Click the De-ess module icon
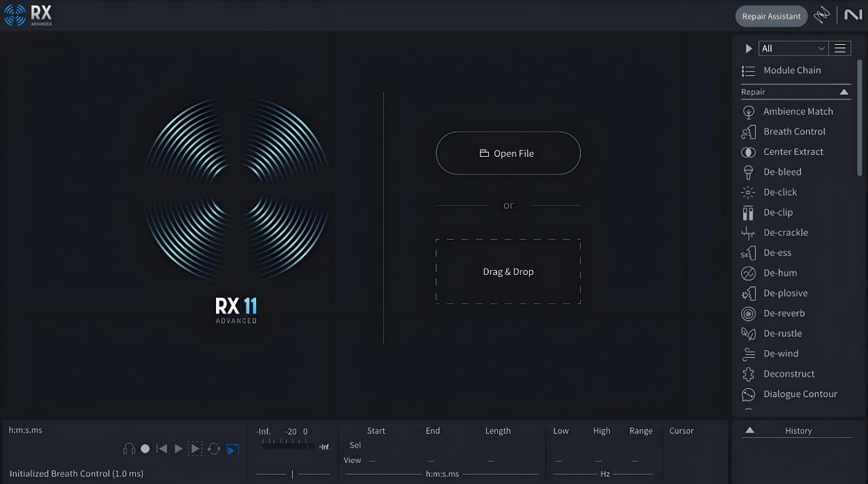 pyautogui.click(x=748, y=253)
